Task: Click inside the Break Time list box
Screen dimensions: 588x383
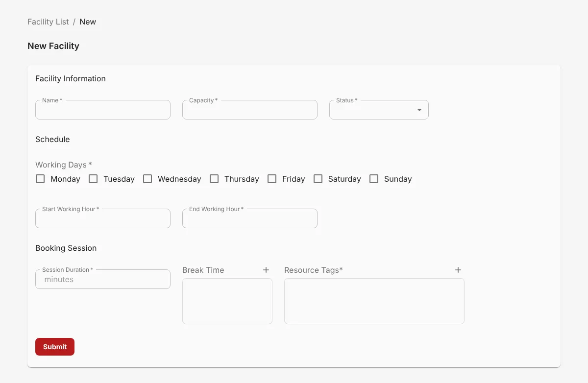Action: [227, 301]
